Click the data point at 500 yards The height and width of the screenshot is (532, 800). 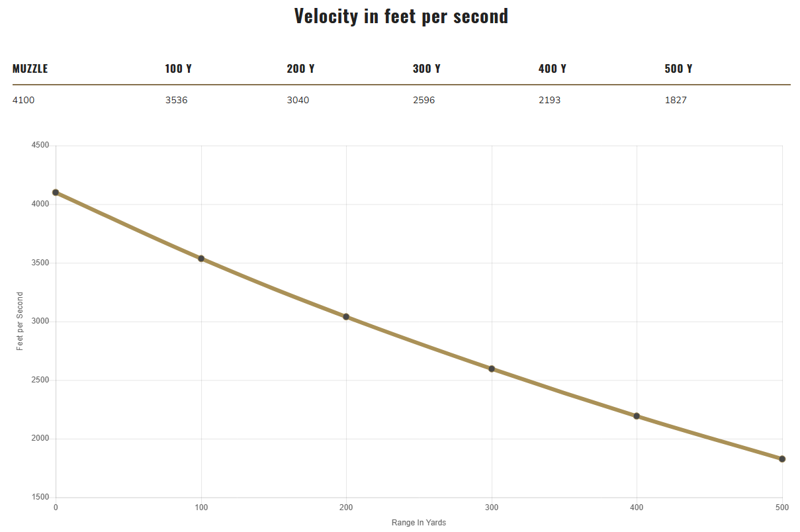[782, 459]
